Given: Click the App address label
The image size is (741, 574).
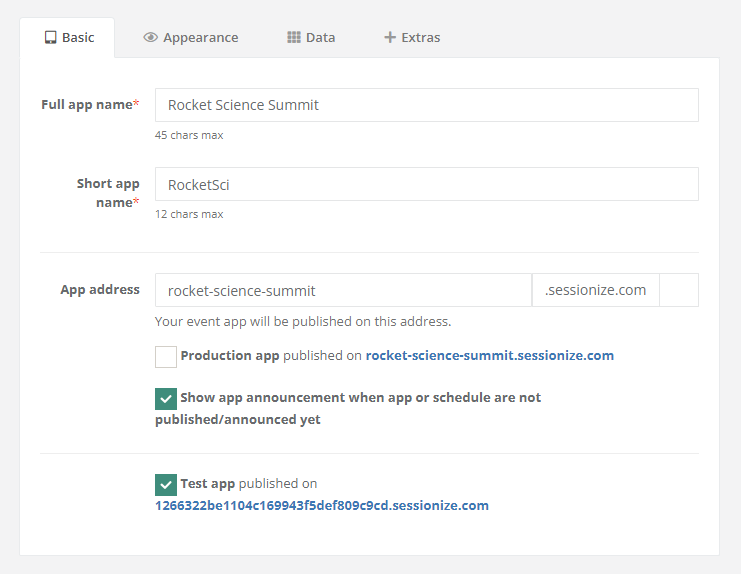Looking at the screenshot, I should tap(100, 290).
